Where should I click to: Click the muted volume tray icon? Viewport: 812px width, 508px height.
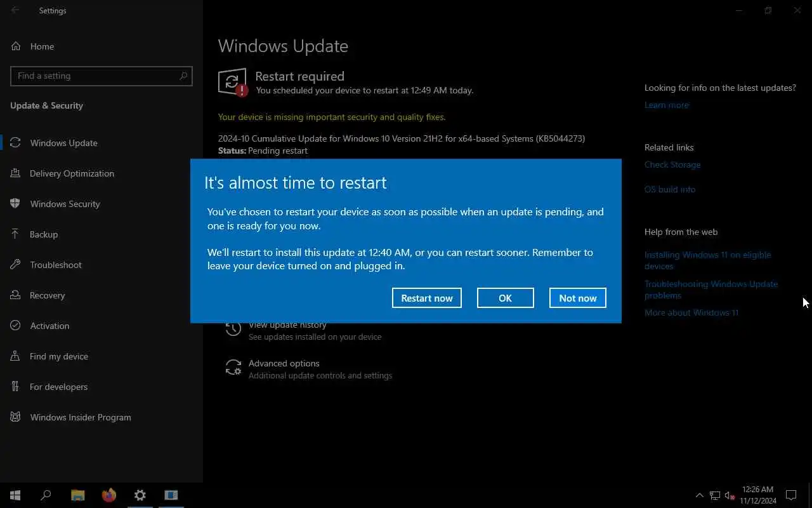pyautogui.click(x=730, y=495)
